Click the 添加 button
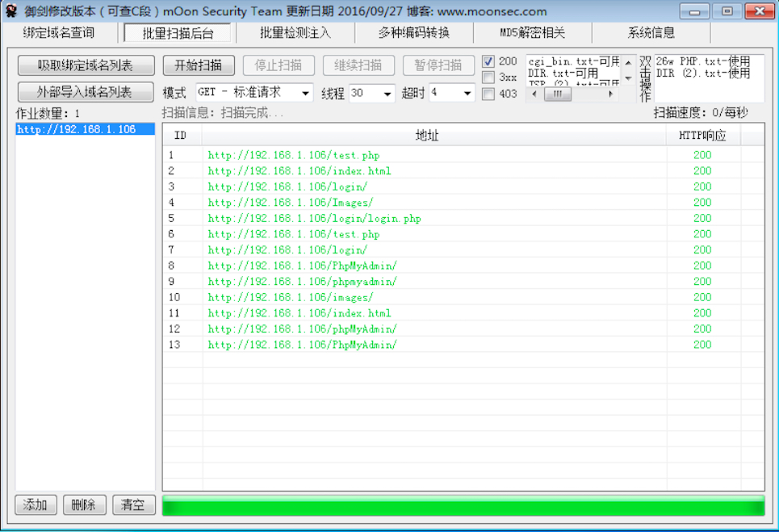Screen dimensions: 779x532 pyautogui.click(x=36, y=505)
